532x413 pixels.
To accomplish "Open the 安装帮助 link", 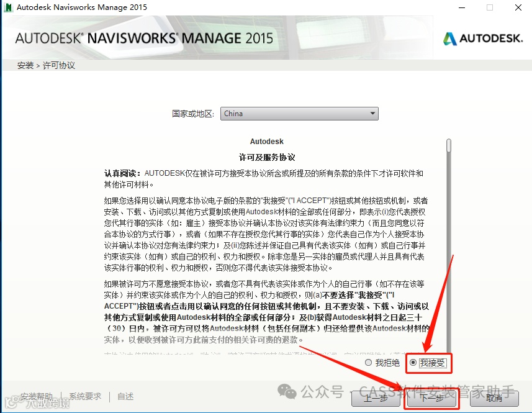I will pos(36,396).
